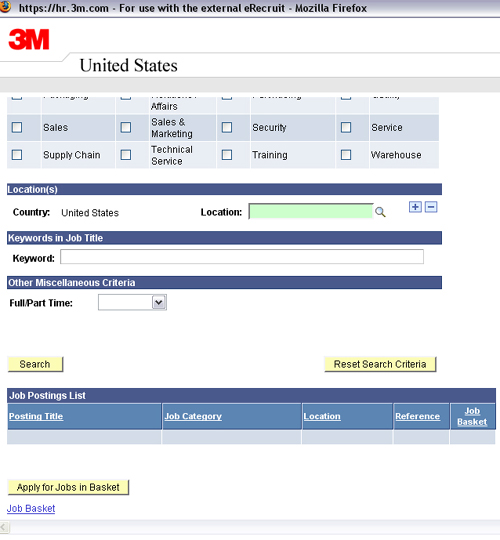Click Apply for Jobs in Basket

(68, 487)
